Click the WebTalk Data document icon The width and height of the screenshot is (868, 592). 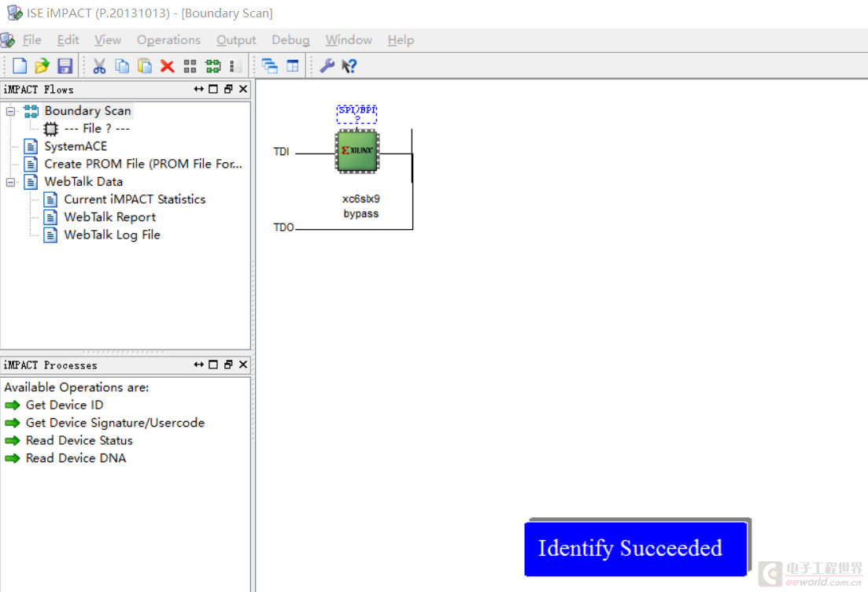point(31,182)
